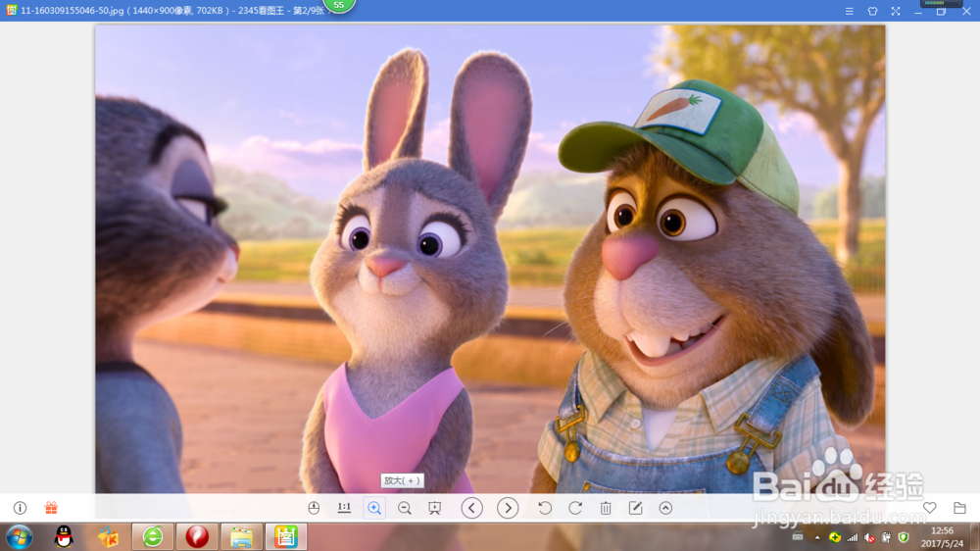
Task: Restore down the image viewer window
Action: 941,11
